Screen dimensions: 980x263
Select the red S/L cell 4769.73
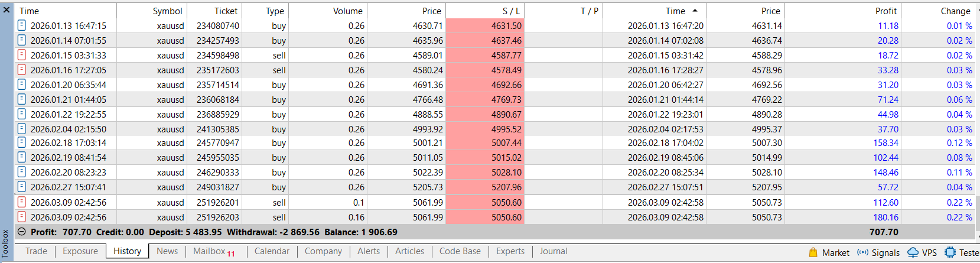(506, 99)
